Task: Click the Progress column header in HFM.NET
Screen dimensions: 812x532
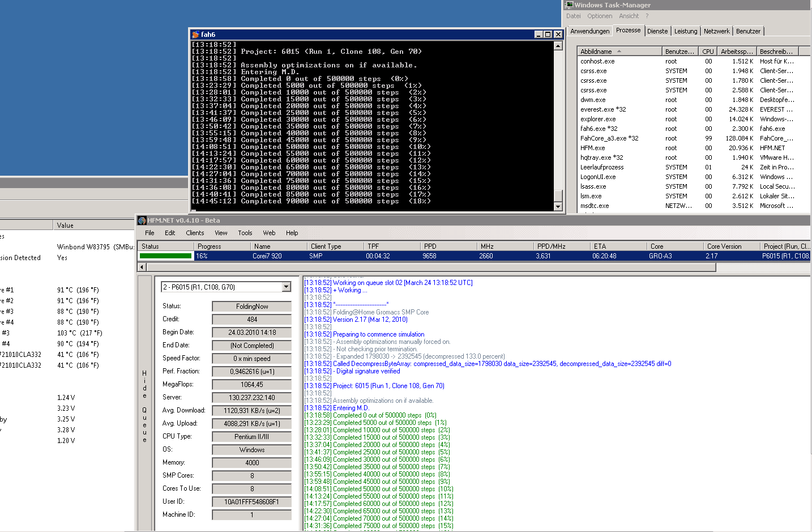Action: 222,246
